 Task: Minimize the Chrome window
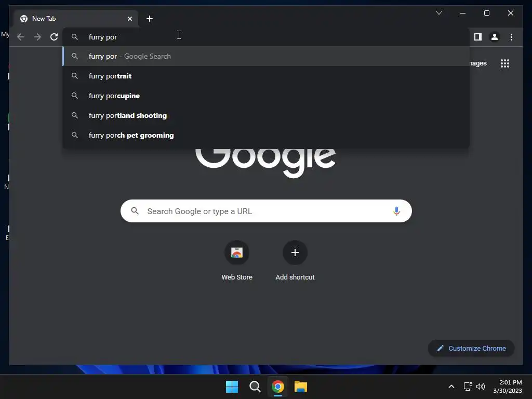[x=463, y=13]
